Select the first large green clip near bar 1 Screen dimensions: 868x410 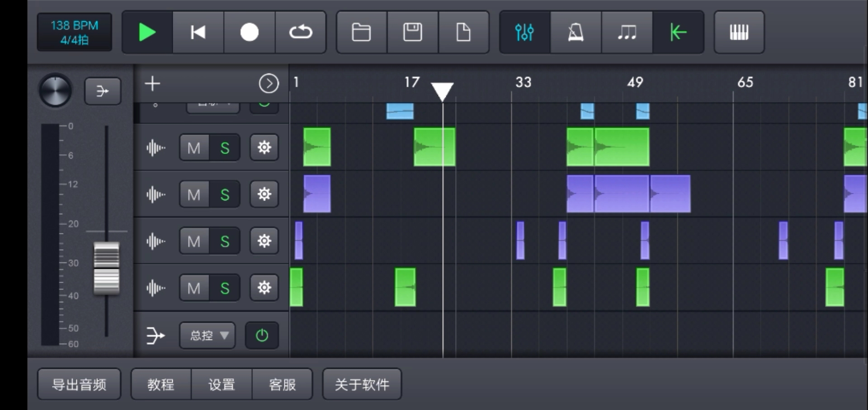click(x=317, y=147)
